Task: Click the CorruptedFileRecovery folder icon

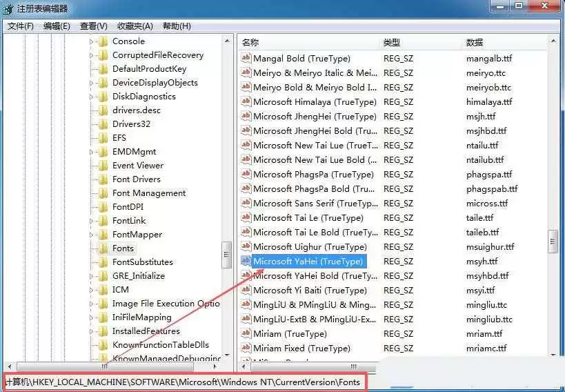Action: click(x=103, y=55)
